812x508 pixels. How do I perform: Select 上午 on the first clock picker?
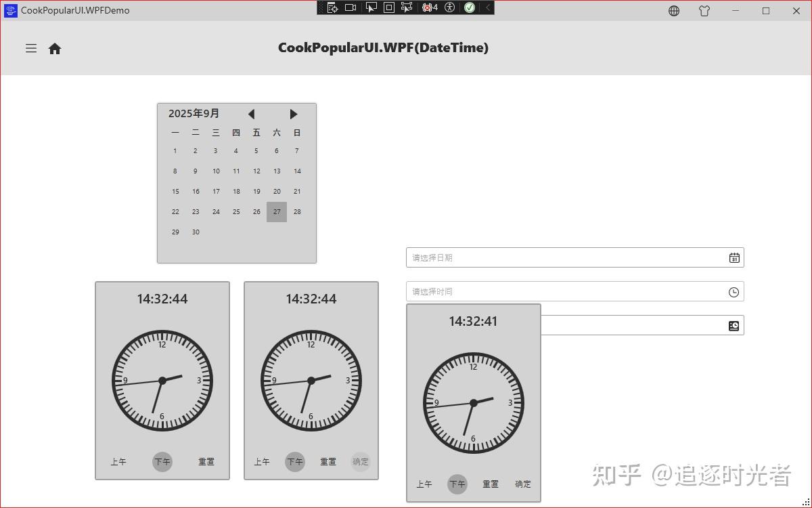119,461
